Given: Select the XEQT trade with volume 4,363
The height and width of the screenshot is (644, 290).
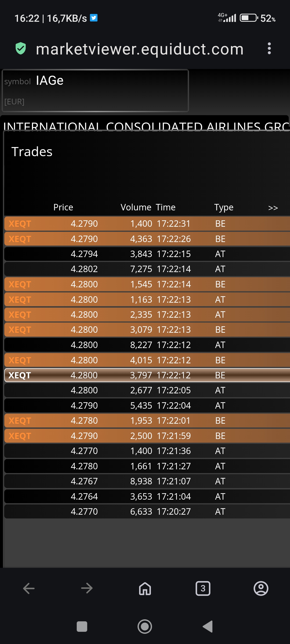Looking at the screenshot, I should [x=147, y=239].
